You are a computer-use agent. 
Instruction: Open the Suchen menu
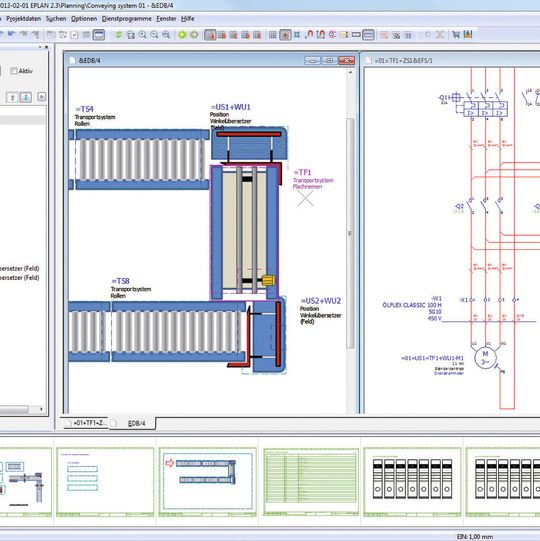click(56, 19)
